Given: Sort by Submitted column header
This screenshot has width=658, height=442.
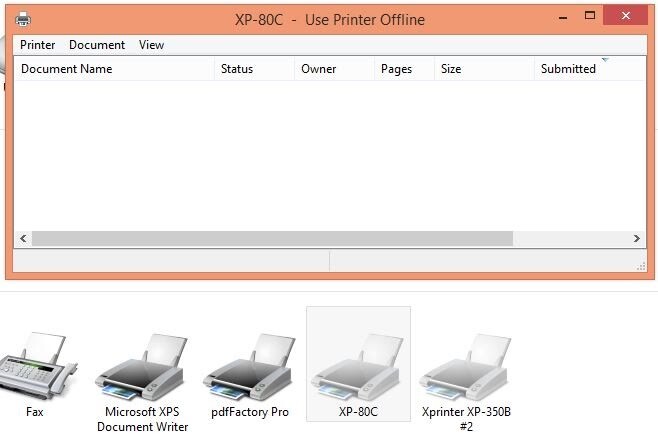Looking at the screenshot, I should [x=590, y=69].
